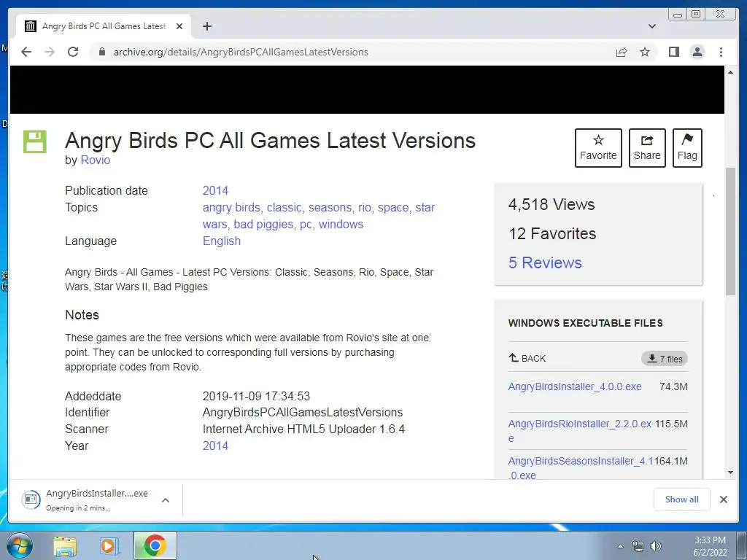Expand the download item options chevron
The width and height of the screenshot is (747, 560).
tap(166, 500)
